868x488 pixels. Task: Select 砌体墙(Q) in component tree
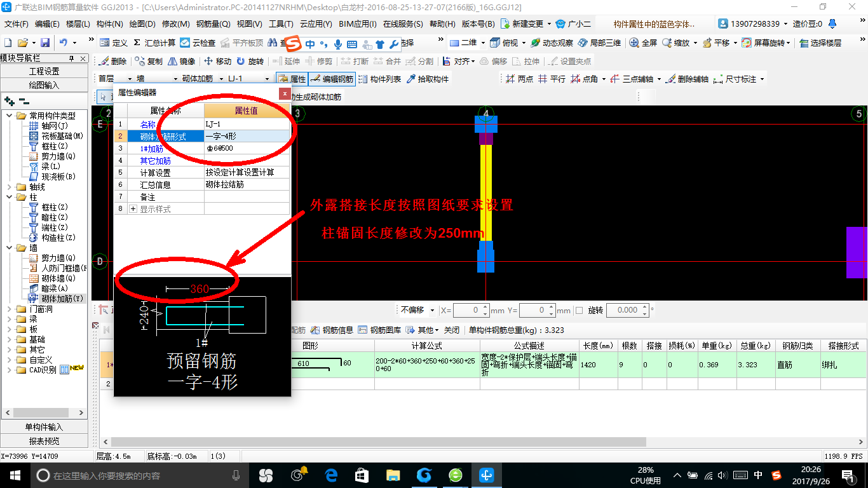[58, 278]
